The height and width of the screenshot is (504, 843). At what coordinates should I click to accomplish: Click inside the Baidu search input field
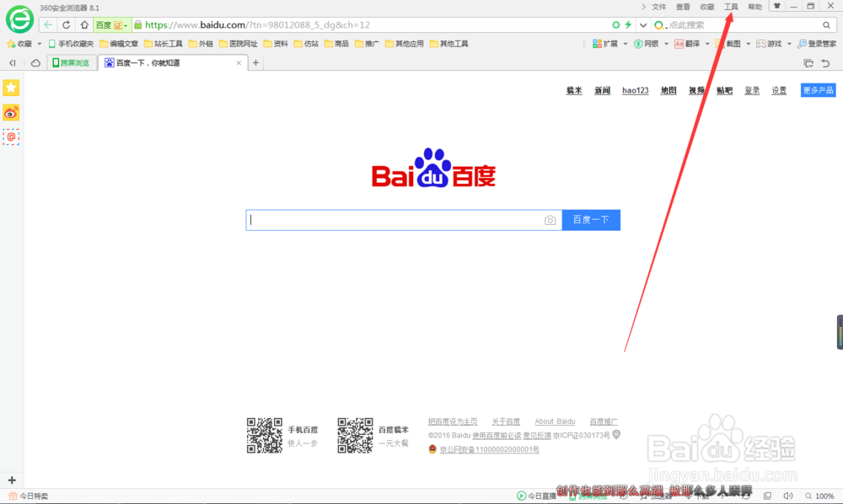click(x=396, y=219)
